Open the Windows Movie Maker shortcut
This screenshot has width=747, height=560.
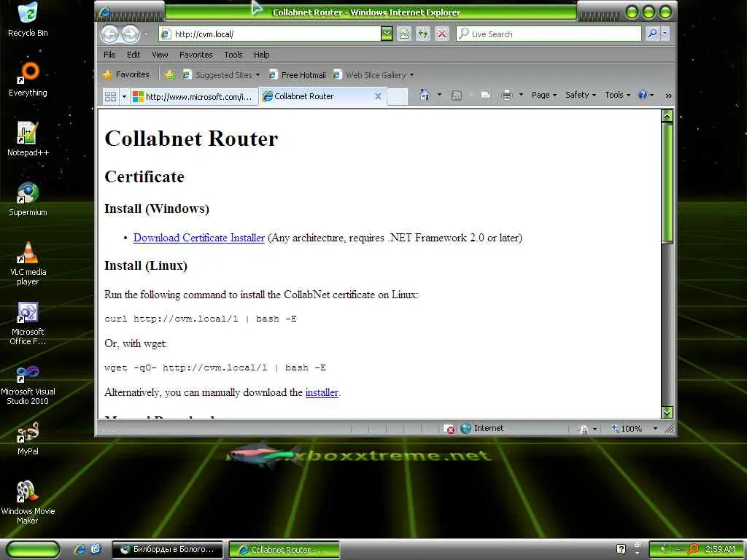(x=28, y=503)
